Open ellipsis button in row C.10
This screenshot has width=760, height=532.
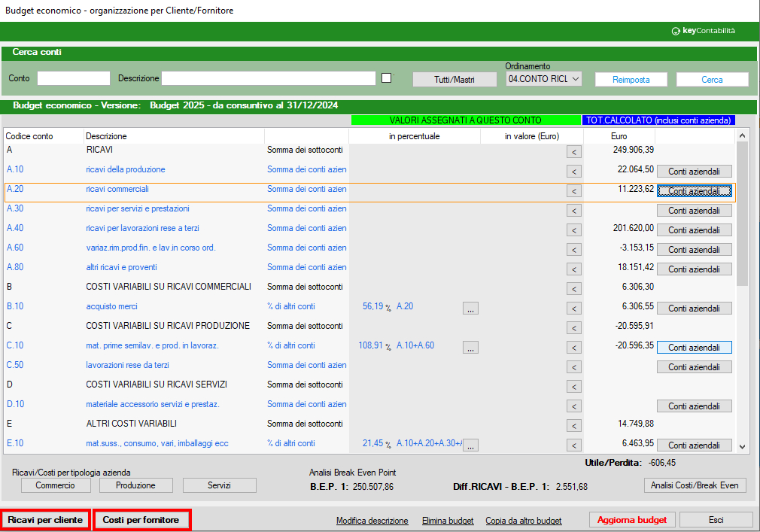pos(470,348)
